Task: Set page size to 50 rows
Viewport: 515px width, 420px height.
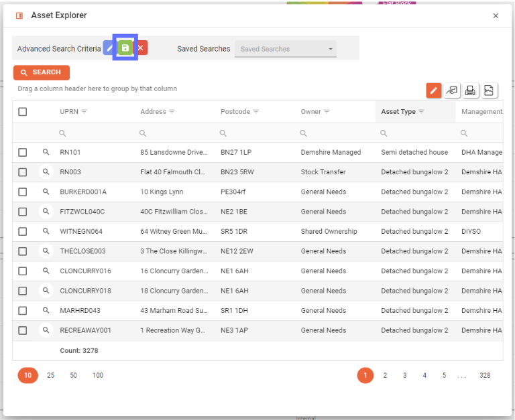Action: click(x=73, y=376)
